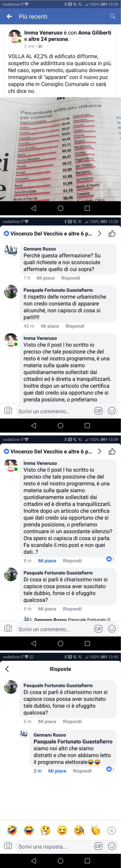
Task: Like Gennaro Russo's reply from 2 m
Action: point(57,771)
